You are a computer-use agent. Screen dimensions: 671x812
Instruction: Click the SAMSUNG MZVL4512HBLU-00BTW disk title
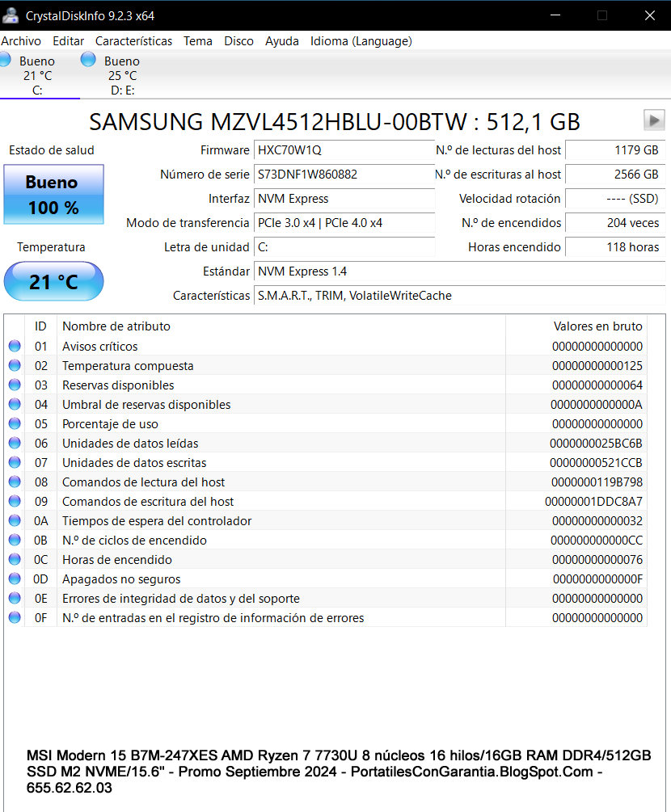(335, 122)
